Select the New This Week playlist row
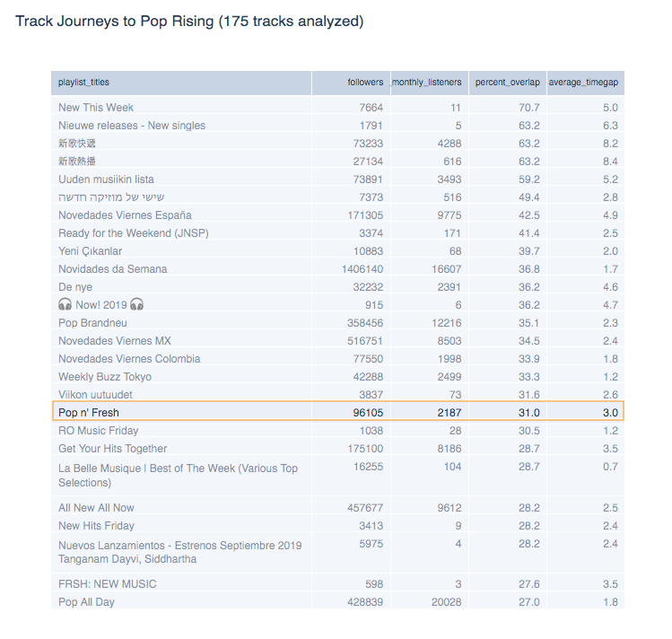 point(94,108)
